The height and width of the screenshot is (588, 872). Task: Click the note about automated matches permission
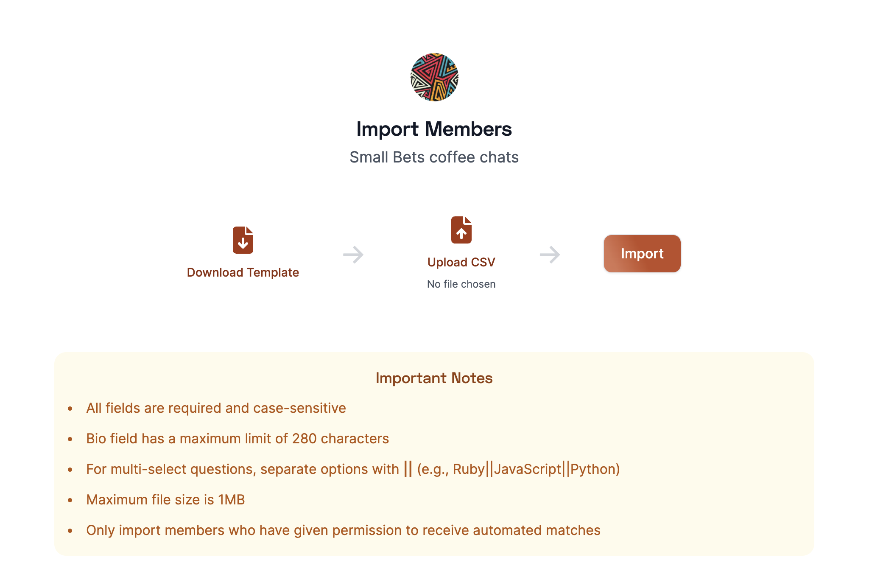click(343, 530)
